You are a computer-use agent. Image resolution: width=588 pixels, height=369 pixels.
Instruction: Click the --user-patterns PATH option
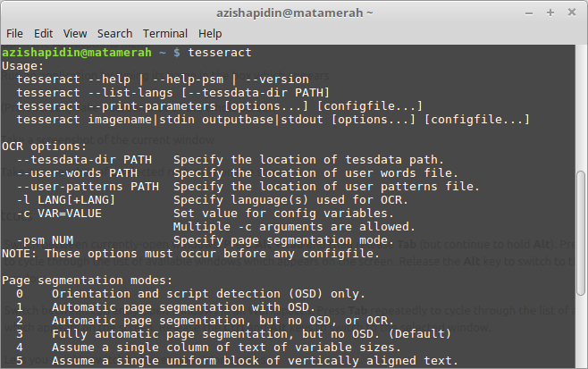pos(88,187)
